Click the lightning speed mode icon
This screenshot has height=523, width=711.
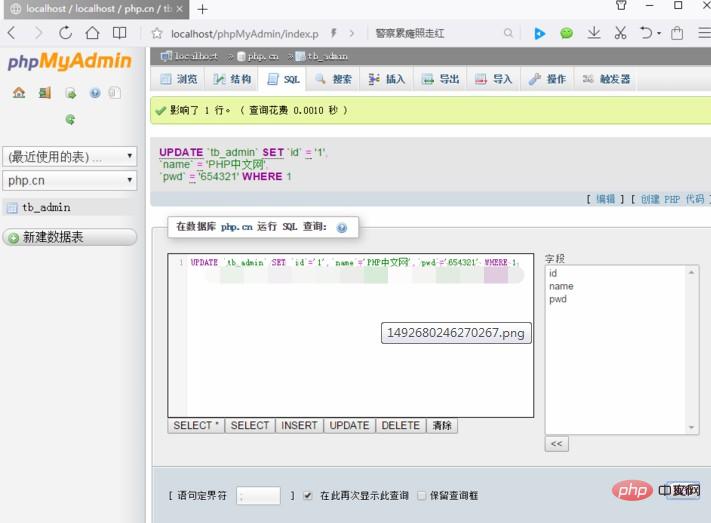[333, 33]
